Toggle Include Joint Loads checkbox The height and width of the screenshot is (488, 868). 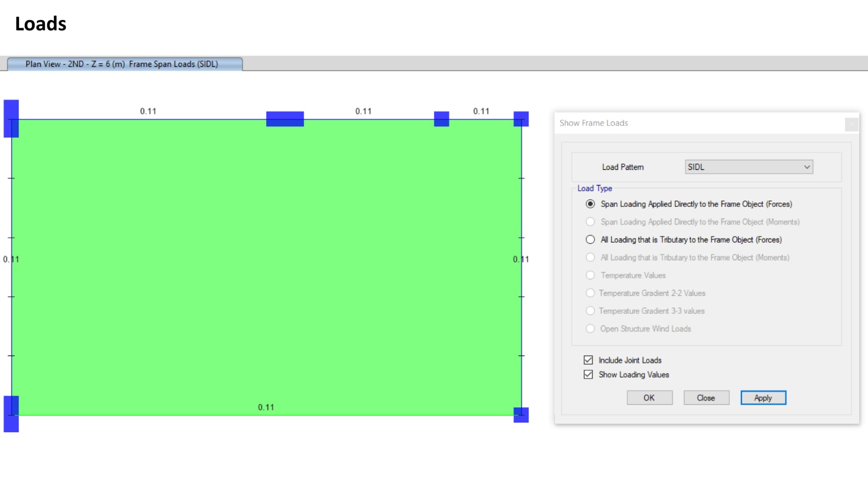coord(588,360)
